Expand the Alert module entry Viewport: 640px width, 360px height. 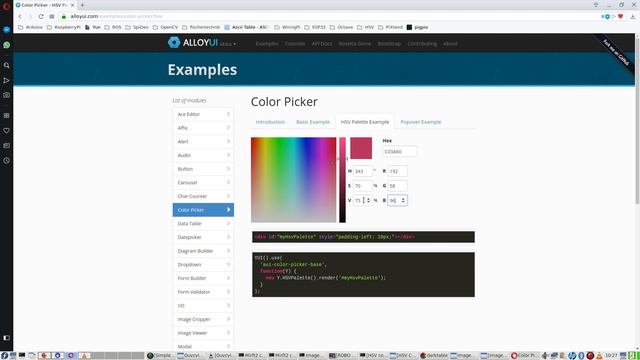coord(203,142)
